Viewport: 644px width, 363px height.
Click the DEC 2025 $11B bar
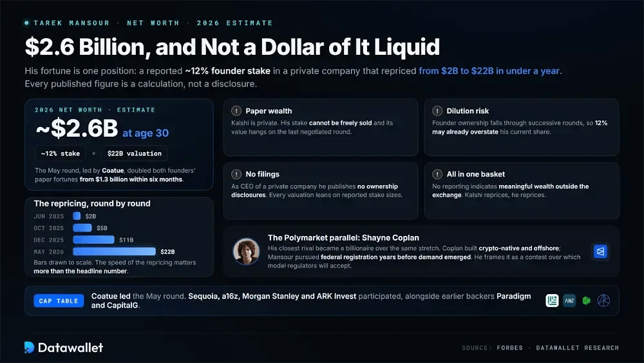[93, 240]
